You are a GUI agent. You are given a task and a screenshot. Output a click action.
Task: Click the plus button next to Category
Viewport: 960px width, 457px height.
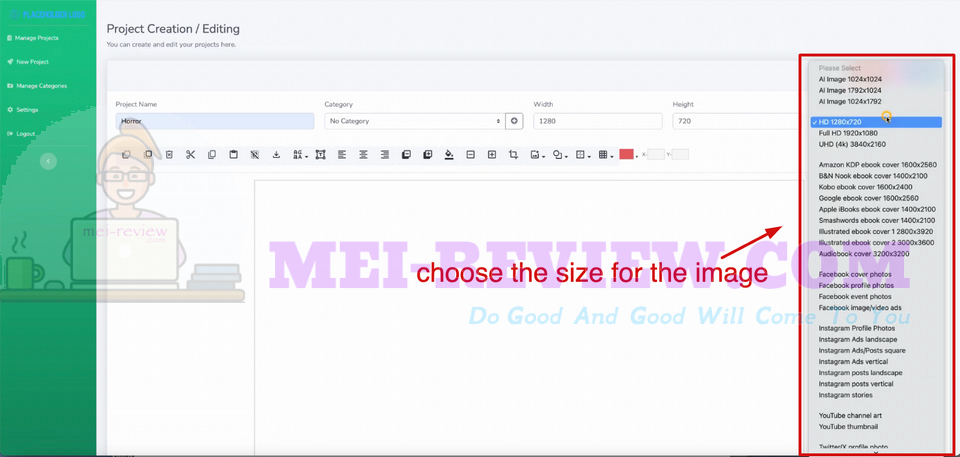click(x=514, y=121)
